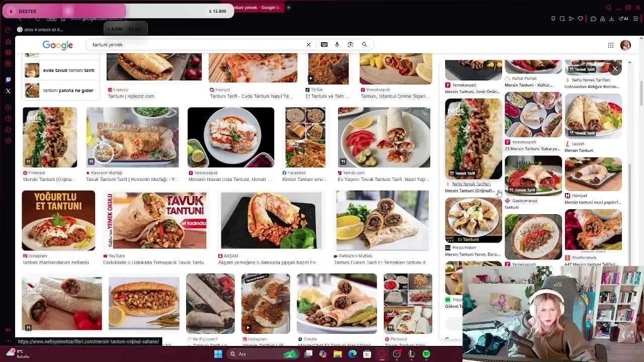644x362 pixels.
Task: Open the YouTube Tavuk Tantuni image result
Action: (157, 220)
